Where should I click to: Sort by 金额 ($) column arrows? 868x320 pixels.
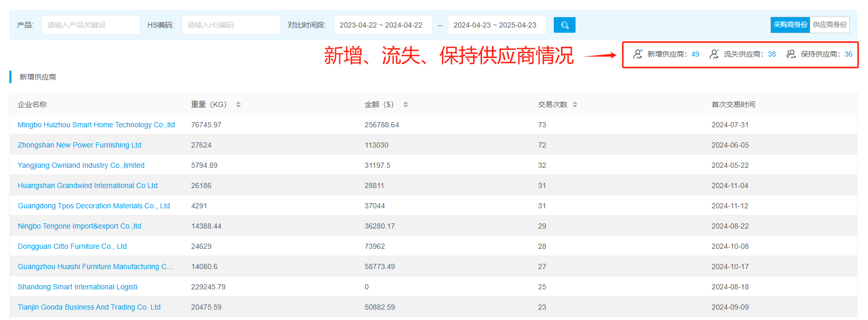point(406,104)
